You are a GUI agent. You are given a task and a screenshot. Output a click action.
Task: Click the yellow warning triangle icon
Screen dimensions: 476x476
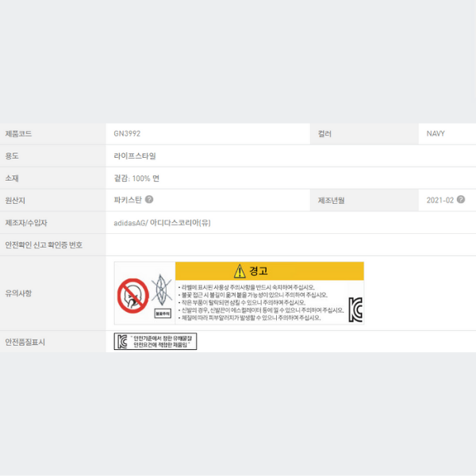point(240,271)
